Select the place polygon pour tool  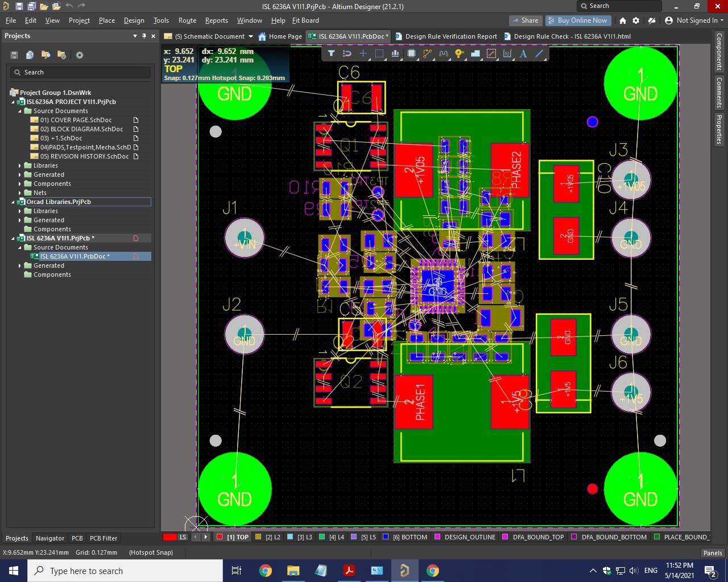(475, 53)
